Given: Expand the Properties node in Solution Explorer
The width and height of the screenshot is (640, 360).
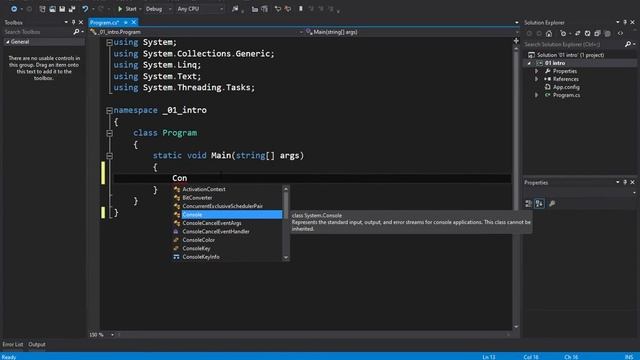Looking at the screenshot, I should (x=537, y=71).
